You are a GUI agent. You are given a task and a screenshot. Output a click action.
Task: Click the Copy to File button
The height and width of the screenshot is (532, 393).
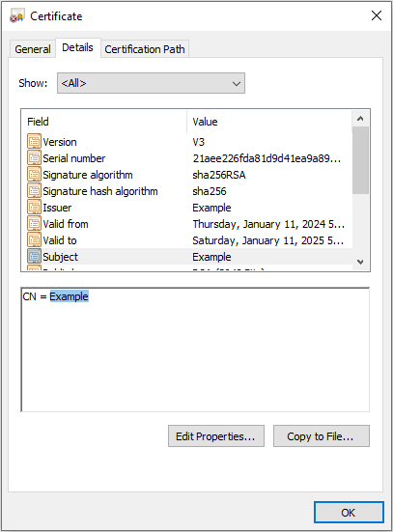[321, 436]
